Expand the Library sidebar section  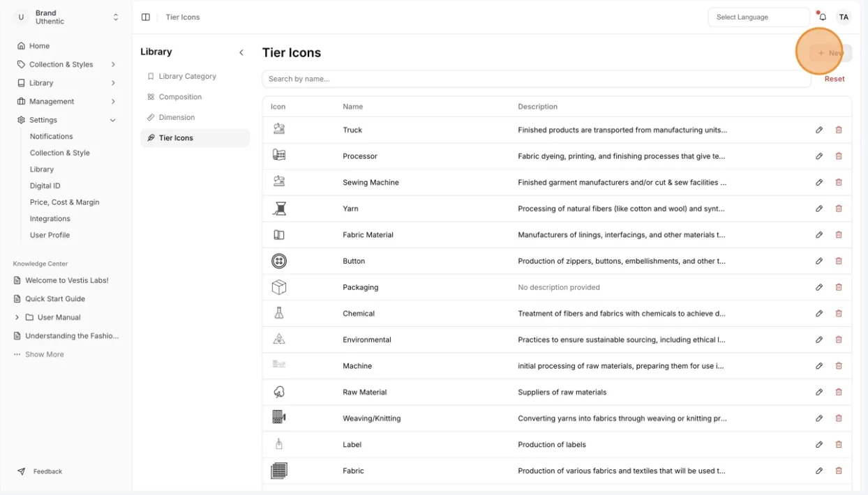(67, 83)
